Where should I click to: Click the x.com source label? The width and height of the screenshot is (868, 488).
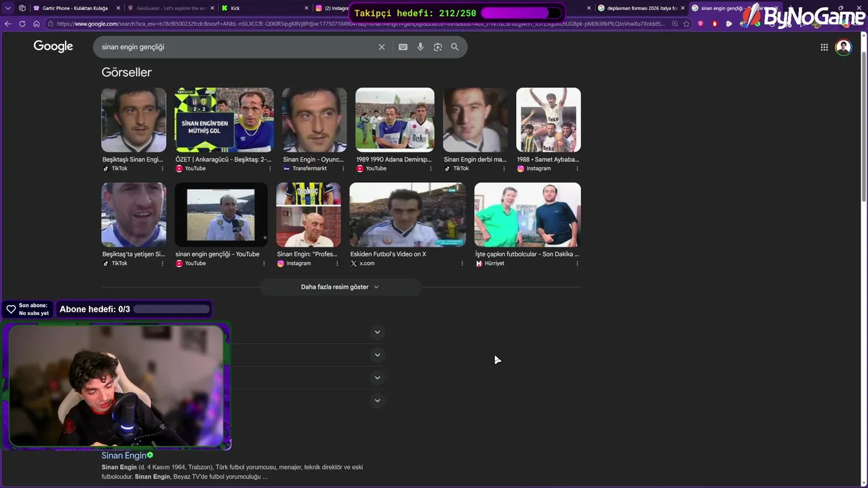(367, 264)
